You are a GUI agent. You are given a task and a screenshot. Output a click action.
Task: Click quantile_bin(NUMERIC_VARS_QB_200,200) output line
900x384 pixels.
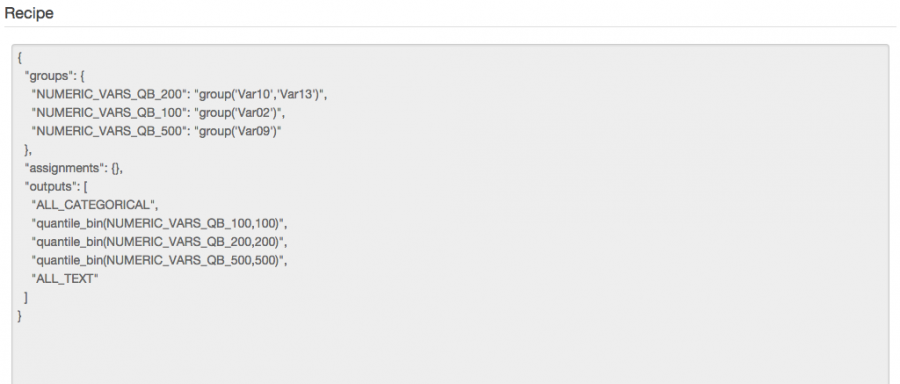point(159,242)
